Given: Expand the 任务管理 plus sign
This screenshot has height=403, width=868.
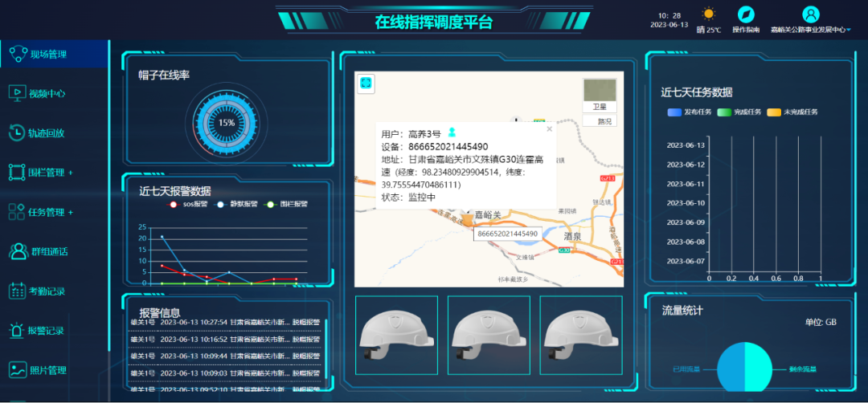Looking at the screenshot, I should [x=71, y=212].
